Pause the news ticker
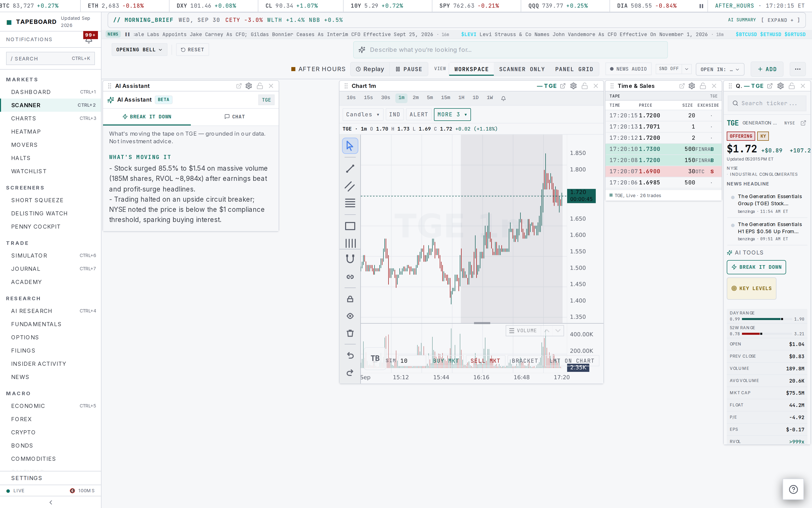 click(127, 34)
